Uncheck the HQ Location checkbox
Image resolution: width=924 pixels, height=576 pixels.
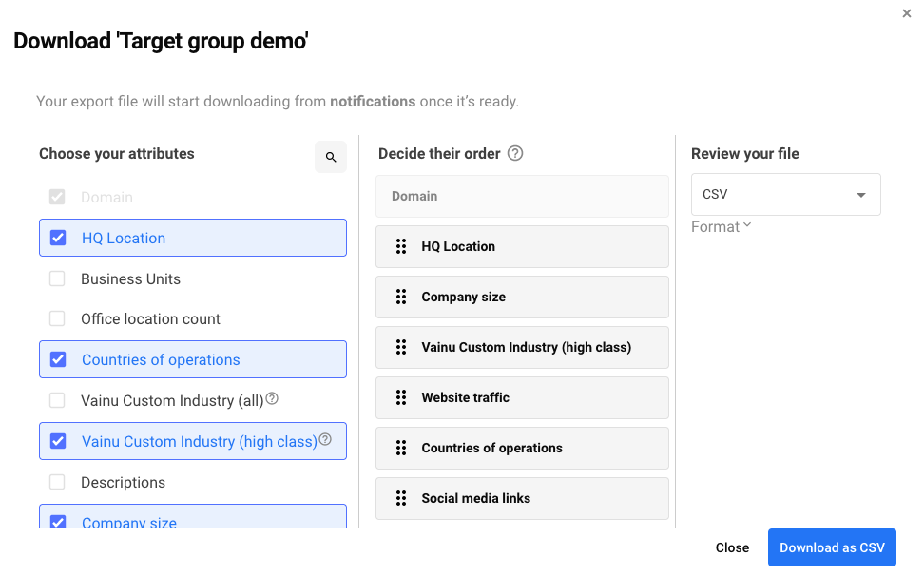[58, 238]
